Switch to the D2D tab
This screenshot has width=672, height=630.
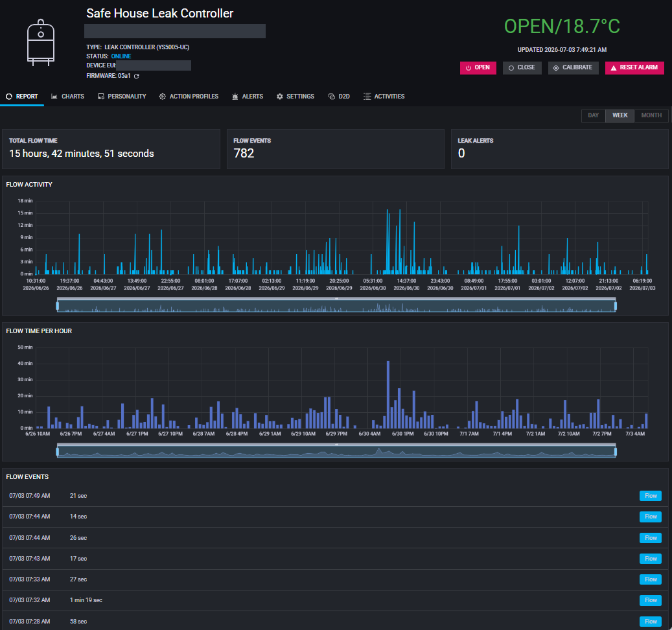339,97
